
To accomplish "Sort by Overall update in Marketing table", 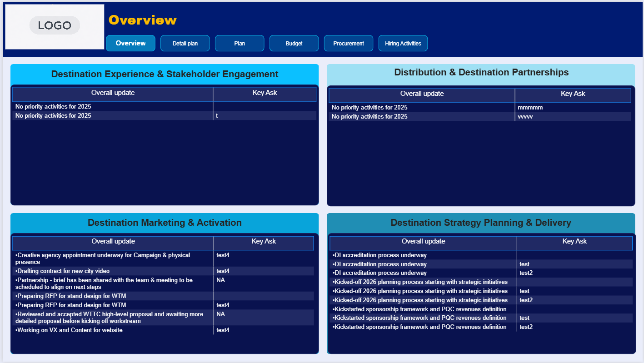I will point(113,242).
